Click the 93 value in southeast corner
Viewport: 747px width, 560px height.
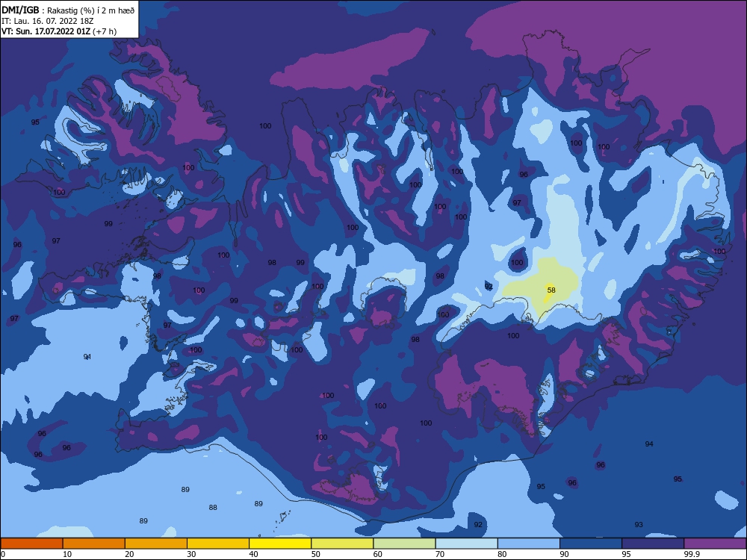[639, 525]
